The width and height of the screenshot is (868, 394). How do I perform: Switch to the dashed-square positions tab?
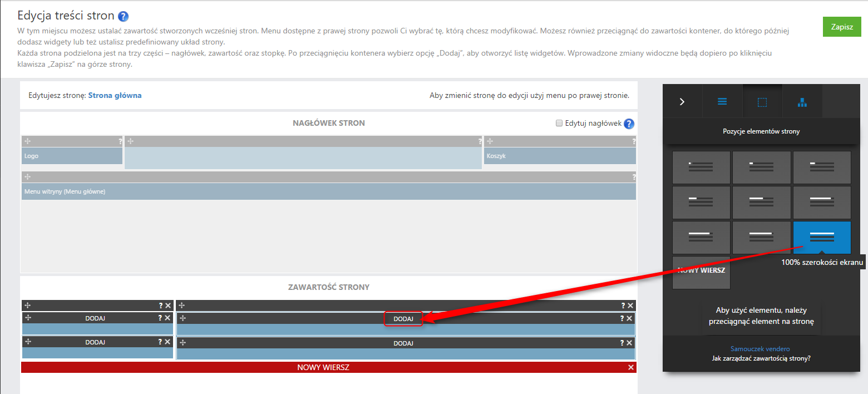pos(762,102)
